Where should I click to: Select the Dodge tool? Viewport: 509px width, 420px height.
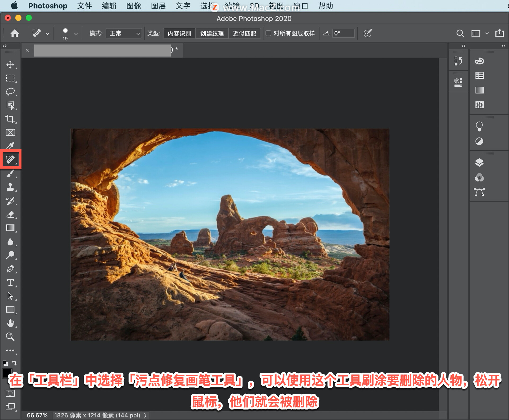10,255
